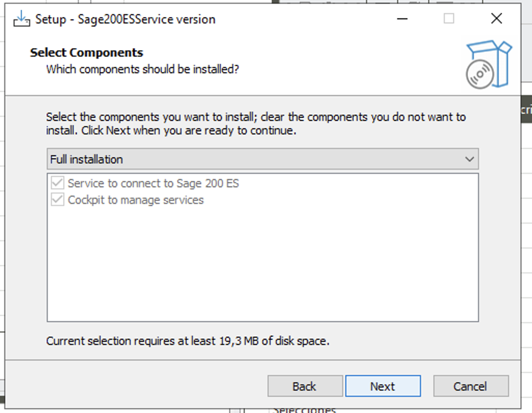Click empty space in the components list box
This screenshot has width=532, height=413.
tap(262, 265)
